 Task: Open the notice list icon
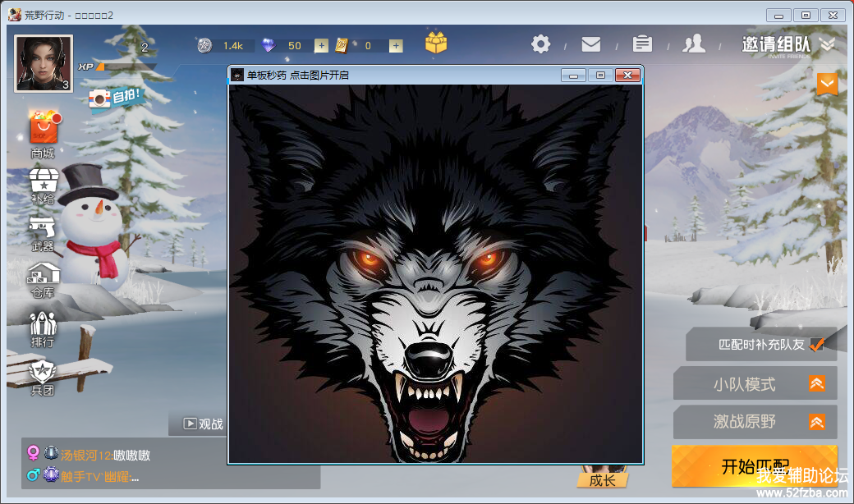point(643,44)
